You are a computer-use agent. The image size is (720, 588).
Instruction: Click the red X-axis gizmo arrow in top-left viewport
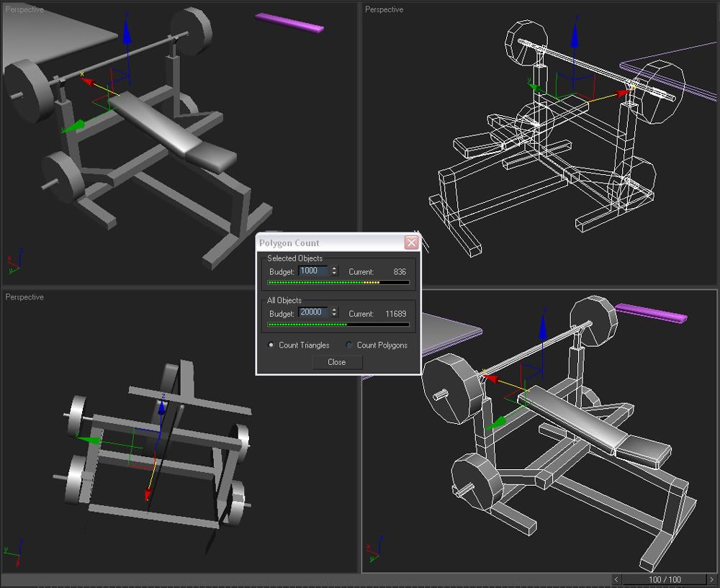click(x=88, y=83)
